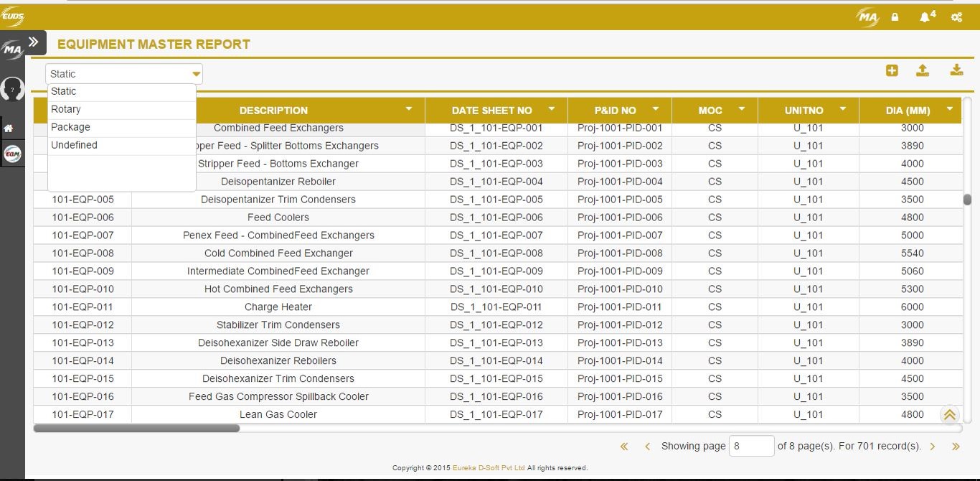Click datasheet cell DS_1_101-EQP-008
980x481 pixels.
[496, 253]
